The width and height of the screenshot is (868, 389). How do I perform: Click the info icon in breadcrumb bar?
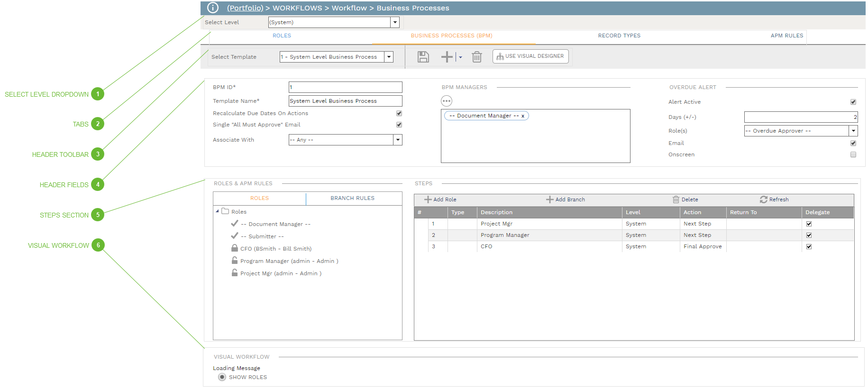pos(213,8)
